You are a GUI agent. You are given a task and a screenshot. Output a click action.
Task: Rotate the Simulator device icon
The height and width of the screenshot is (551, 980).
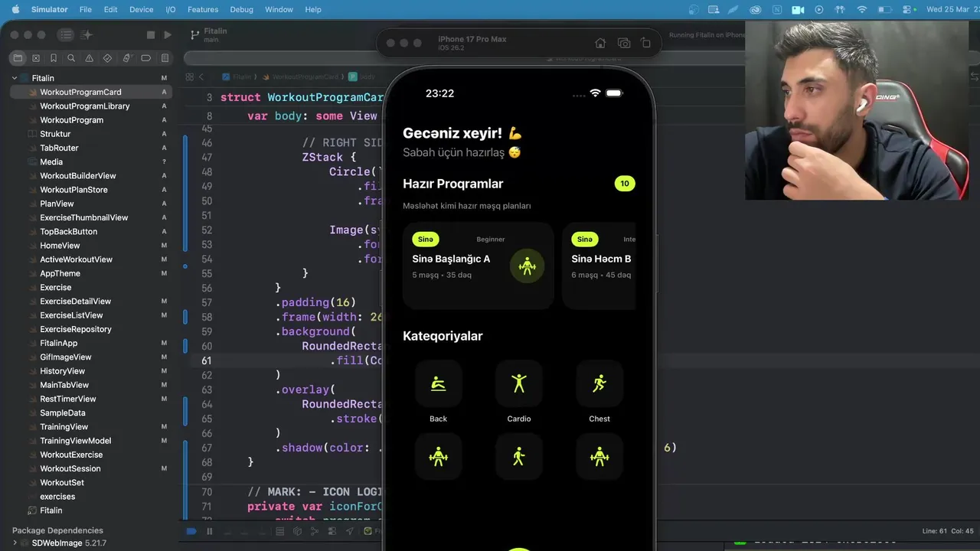pos(645,43)
